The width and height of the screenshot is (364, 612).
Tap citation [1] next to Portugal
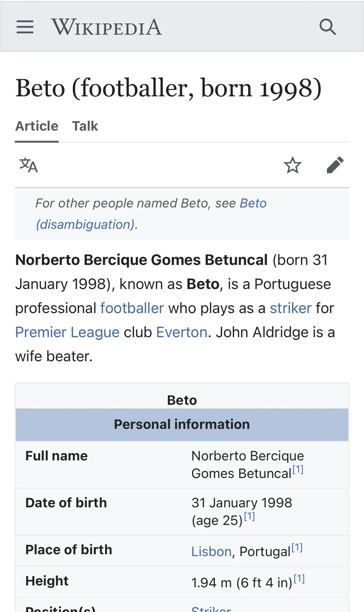click(x=297, y=547)
